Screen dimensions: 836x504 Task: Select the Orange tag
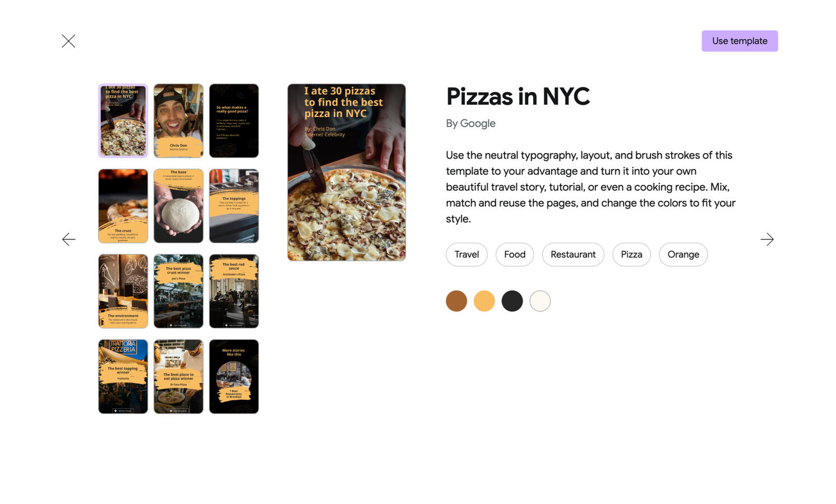[x=683, y=255]
